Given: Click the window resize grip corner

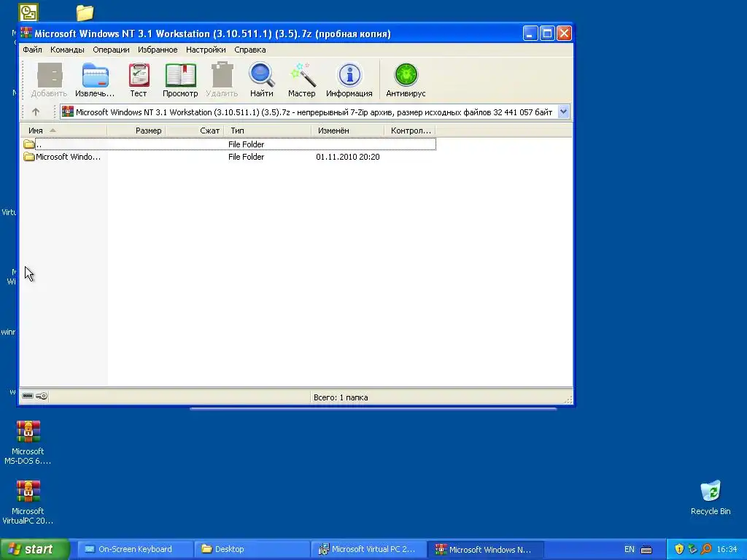Looking at the screenshot, I should [568, 400].
